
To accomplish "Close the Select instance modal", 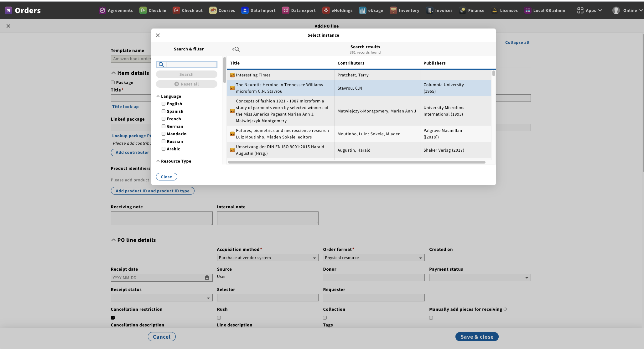I will pyautogui.click(x=158, y=35).
